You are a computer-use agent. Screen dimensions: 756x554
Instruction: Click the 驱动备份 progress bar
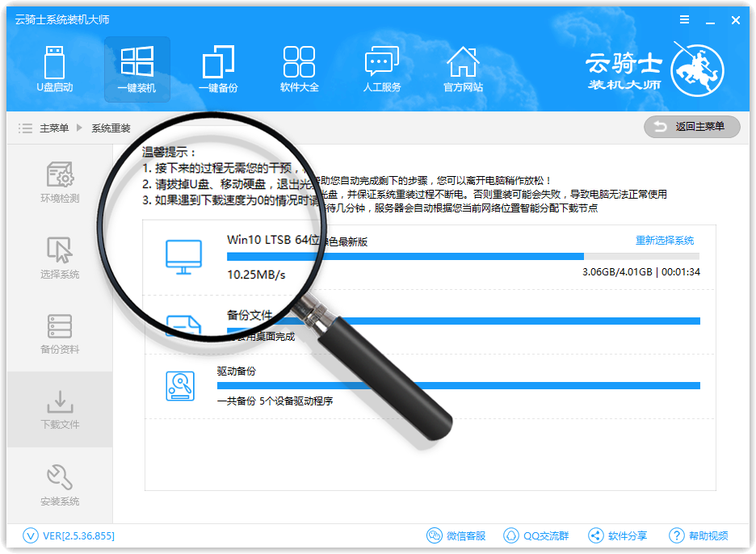pyautogui.click(x=459, y=386)
